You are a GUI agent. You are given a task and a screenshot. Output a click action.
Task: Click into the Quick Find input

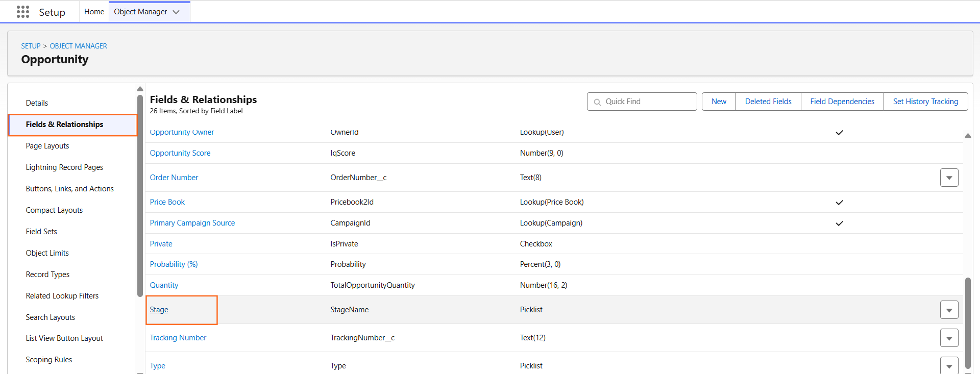coord(642,102)
